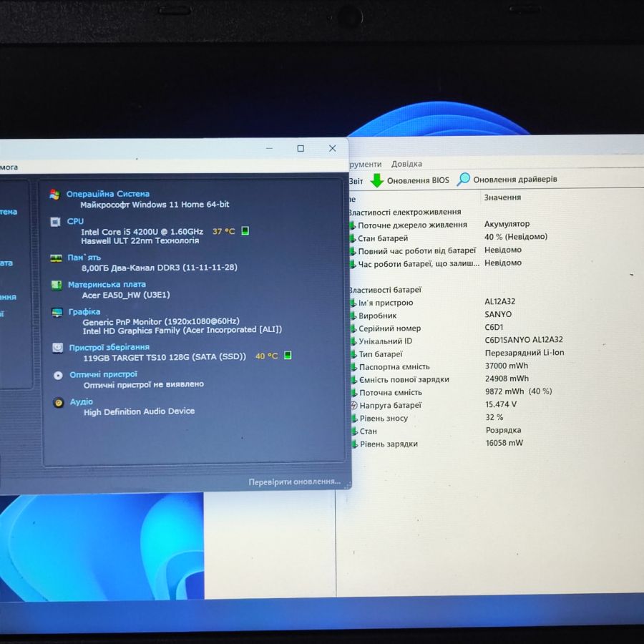Click the AL12A32 device name value
644x644 pixels.
(500, 301)
